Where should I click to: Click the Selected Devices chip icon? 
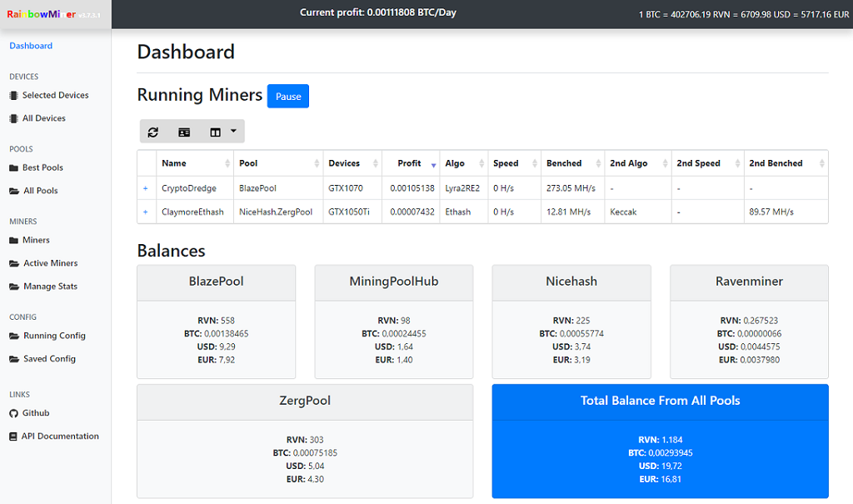13,95
